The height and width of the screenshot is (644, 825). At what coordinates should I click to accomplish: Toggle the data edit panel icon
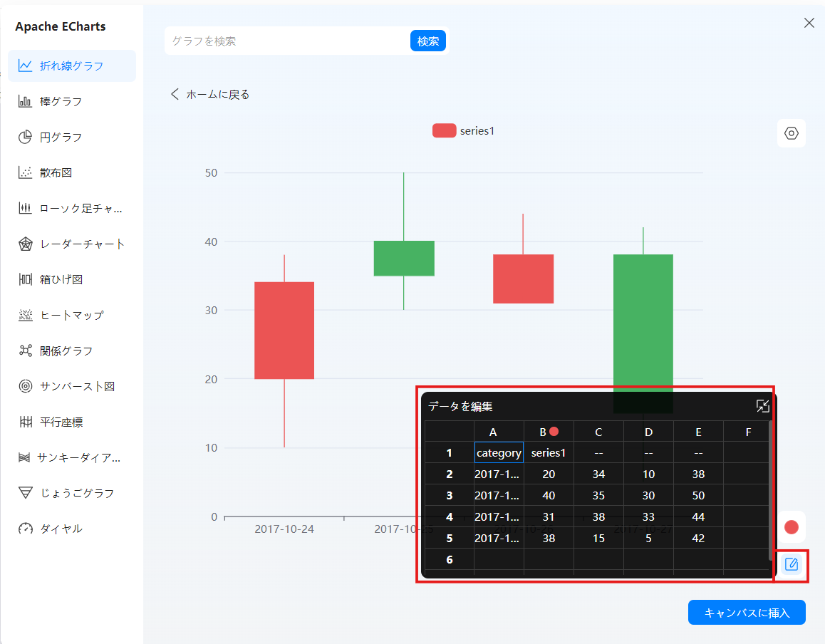coord(791,565)
